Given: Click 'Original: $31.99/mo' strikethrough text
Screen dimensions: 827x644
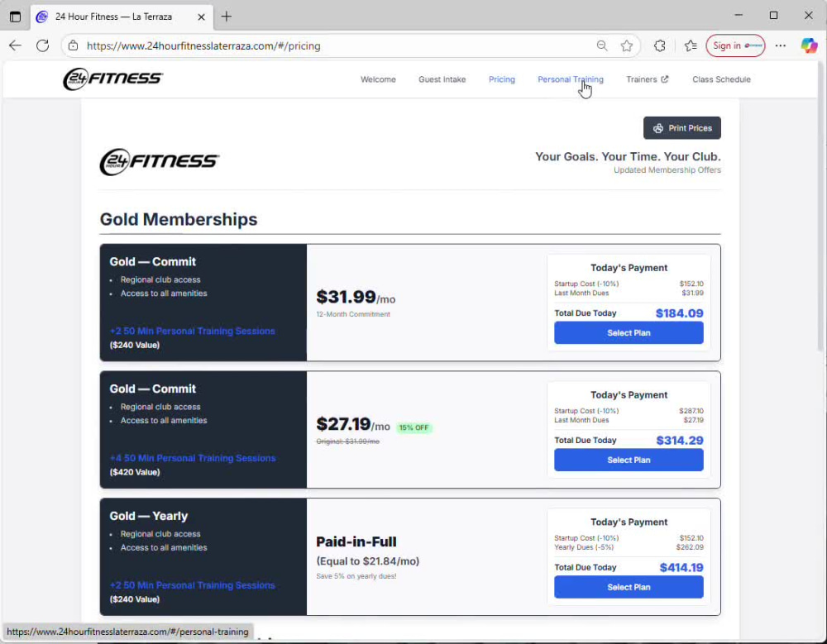Looking at the screenshot, I should pyautogui.click(x=347, y=441).
